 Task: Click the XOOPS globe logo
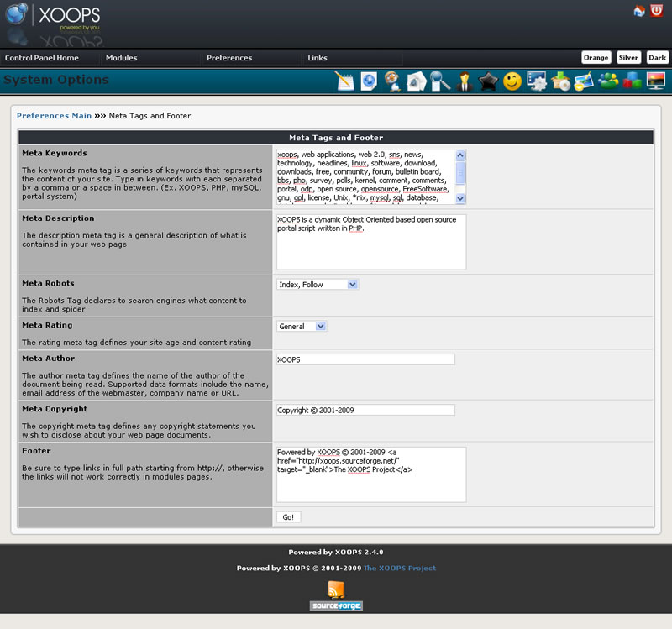tap(16, 13)
